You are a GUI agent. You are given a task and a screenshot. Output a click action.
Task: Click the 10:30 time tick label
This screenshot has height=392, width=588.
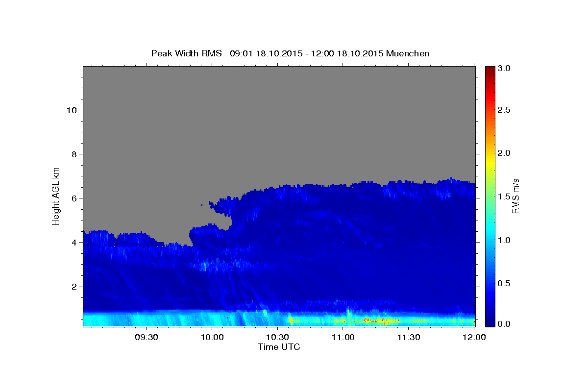pos(277,338)
